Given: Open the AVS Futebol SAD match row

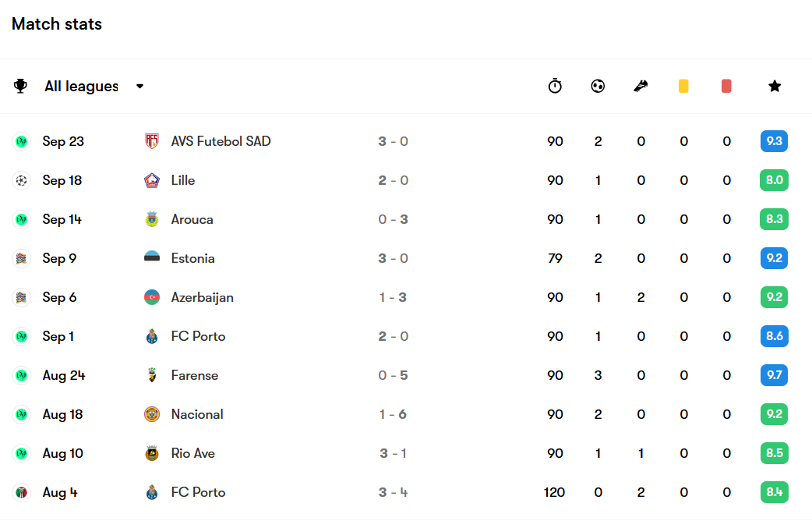Looking at the screenshot, I should pyautogui.click(x=406, y=141).
